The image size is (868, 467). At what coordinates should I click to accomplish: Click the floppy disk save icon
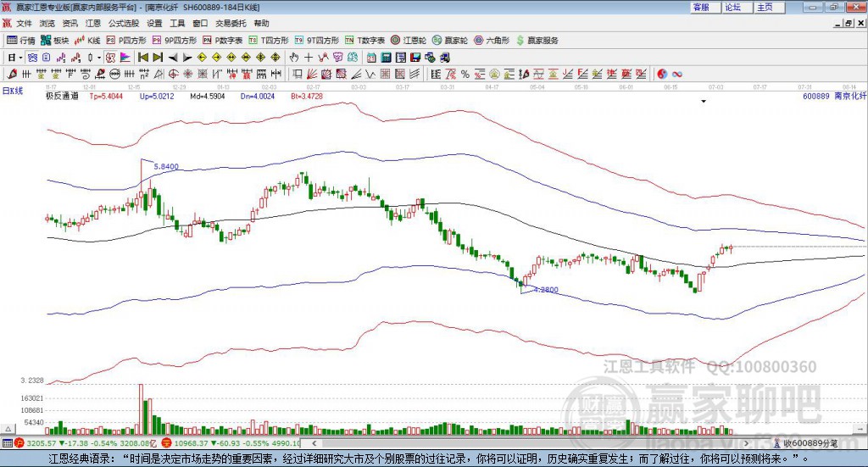415,58
